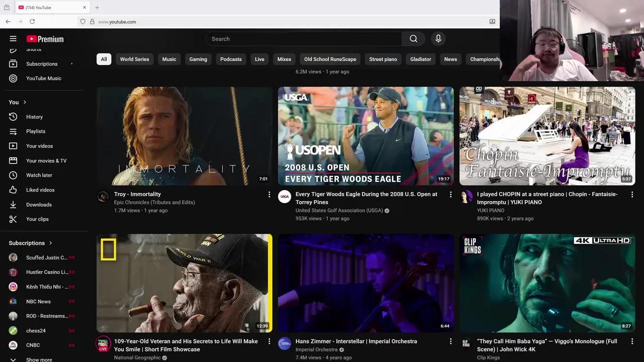Click the search magnifier button
The height and width of the screenshot is (362, 644).
(x=413, y=39)
